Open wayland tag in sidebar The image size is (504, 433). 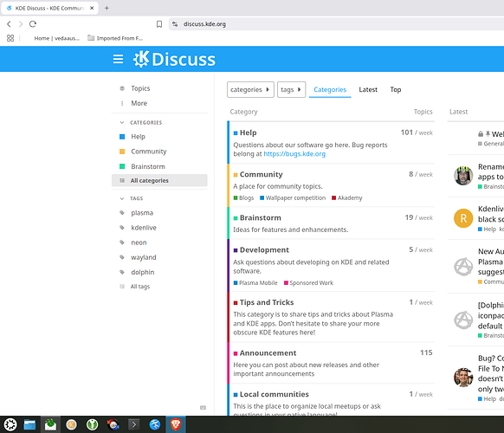click(144, 257)
